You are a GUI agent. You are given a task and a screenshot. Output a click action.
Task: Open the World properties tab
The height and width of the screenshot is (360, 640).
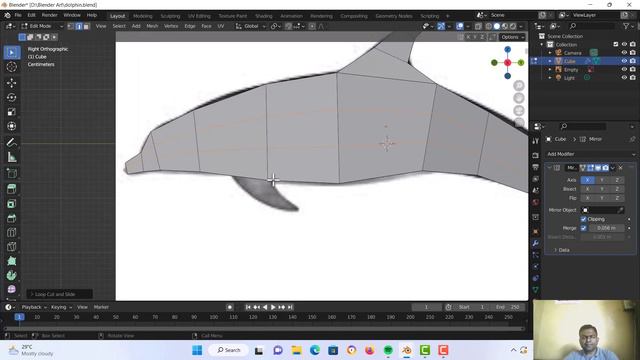pos(536,202)
